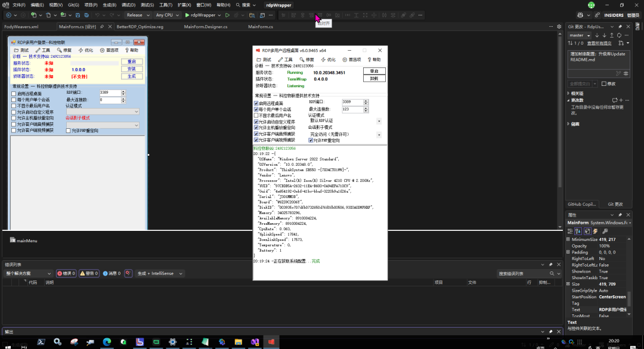Open property pages wrench icon
The width and height of the screenshot is (644, 349).
(x=605, y=231)
